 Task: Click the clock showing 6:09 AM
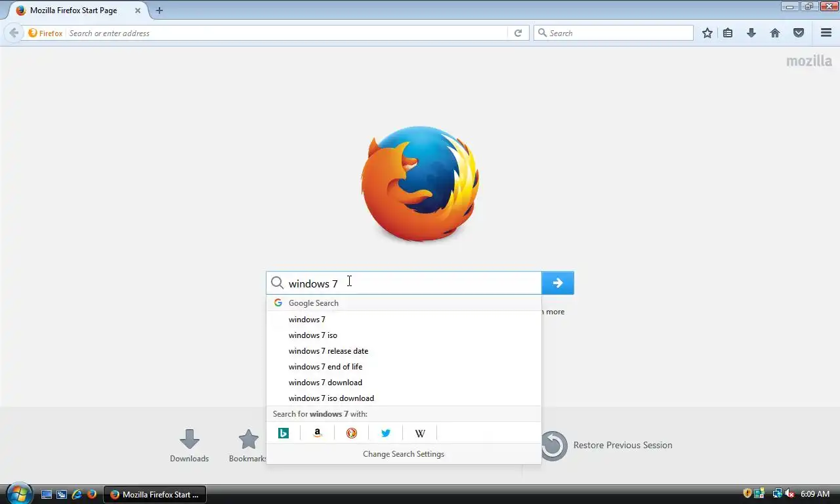coord(815,493)
